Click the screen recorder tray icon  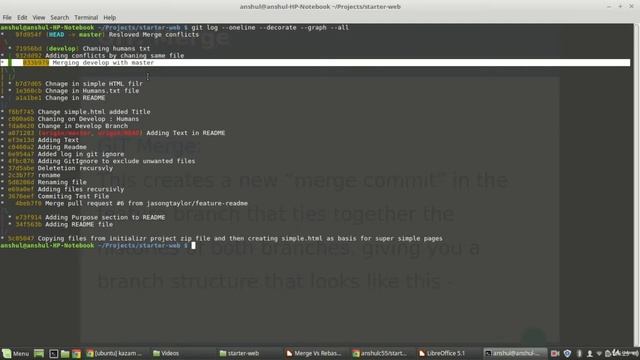coord(555,353)
